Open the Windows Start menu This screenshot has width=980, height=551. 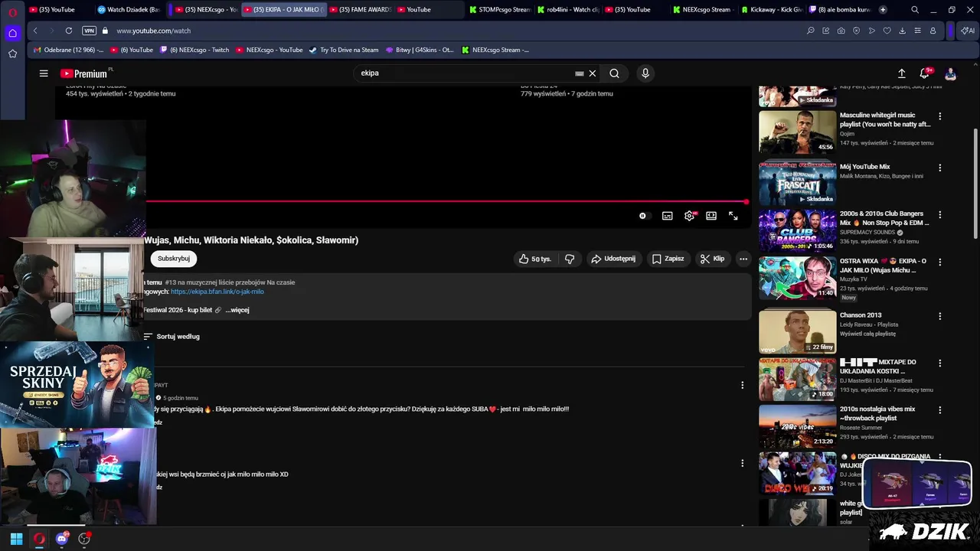coord(16,539)
